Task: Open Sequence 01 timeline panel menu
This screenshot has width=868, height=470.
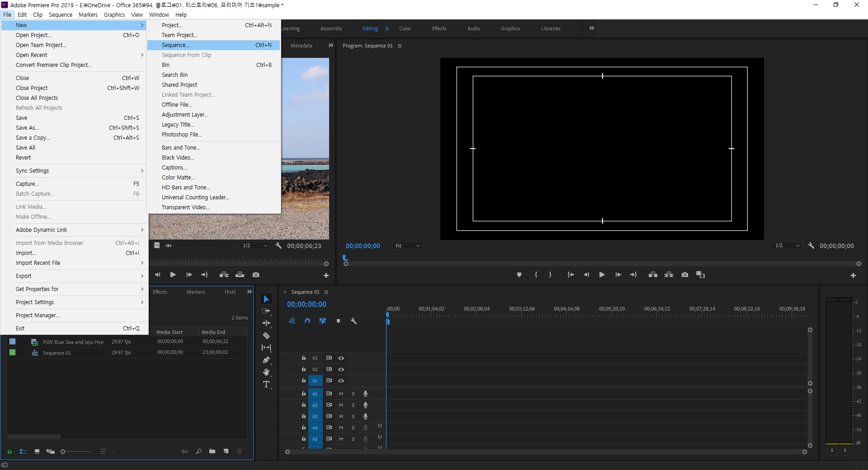Action: click(x=326, y=292)
